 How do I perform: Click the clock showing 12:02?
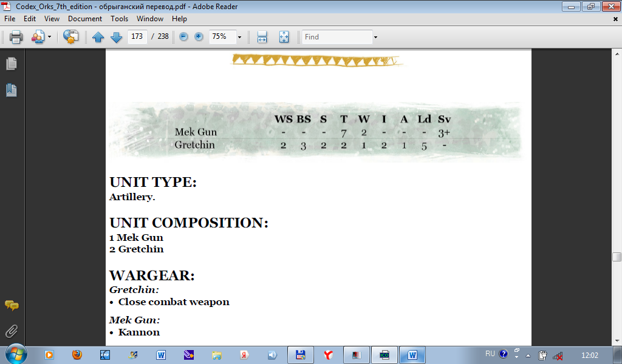(x=589, y=356)
